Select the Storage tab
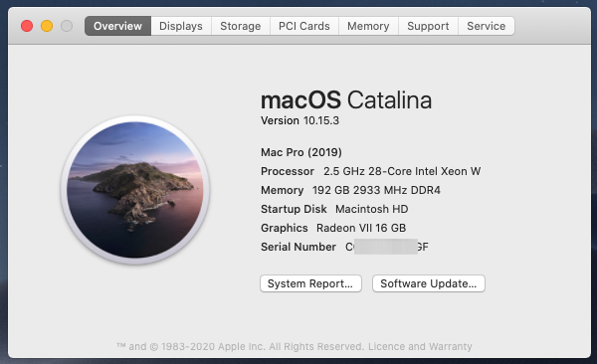 point(241,26)
